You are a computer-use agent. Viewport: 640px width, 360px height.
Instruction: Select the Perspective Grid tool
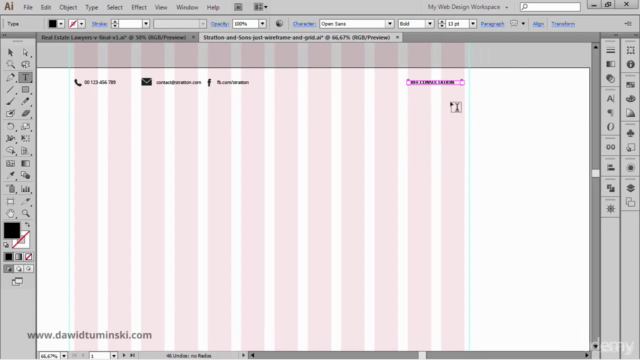[x=26, y=151]
